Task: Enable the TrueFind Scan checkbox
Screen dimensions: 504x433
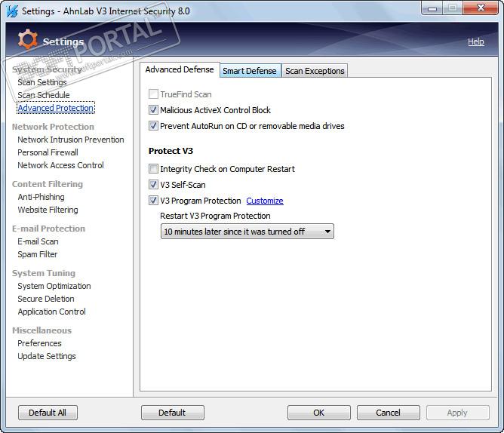Action: coord(153,94)
